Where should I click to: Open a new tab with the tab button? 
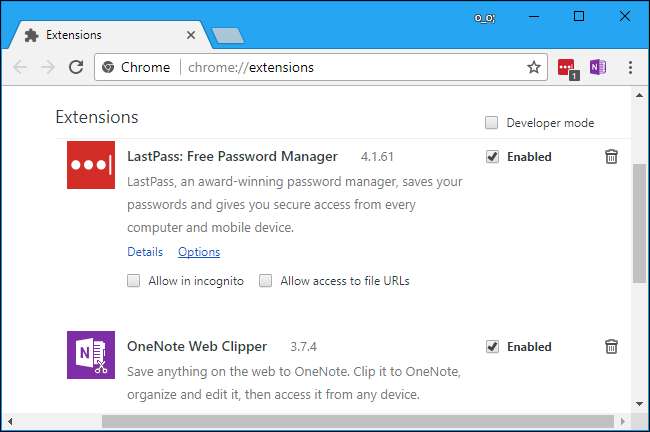(x=227, y=35)
